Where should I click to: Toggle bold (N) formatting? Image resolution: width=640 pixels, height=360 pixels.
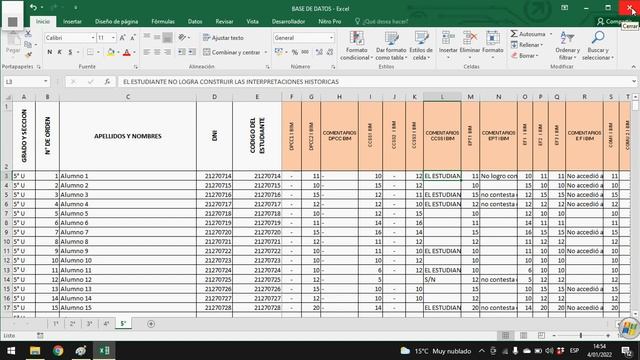50,52
